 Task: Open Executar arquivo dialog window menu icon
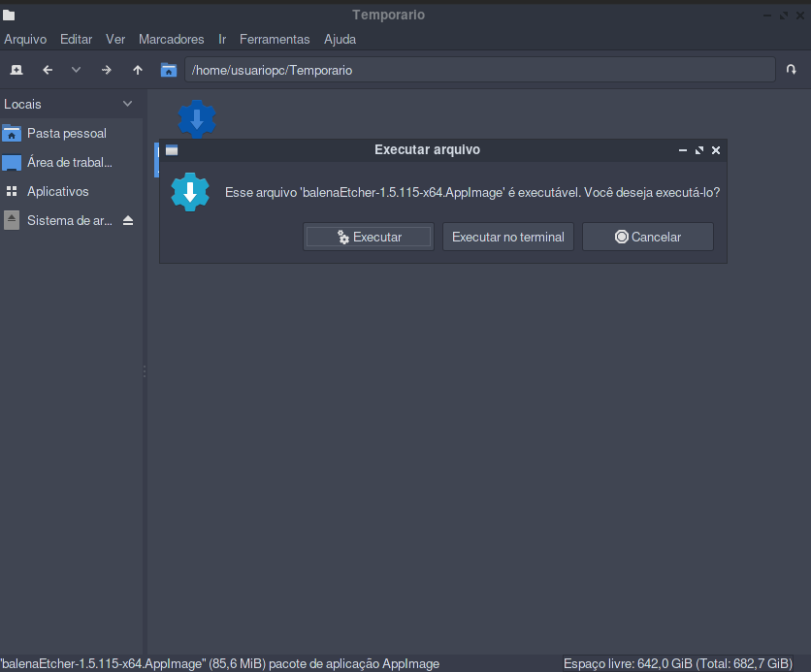click(172, 150)
